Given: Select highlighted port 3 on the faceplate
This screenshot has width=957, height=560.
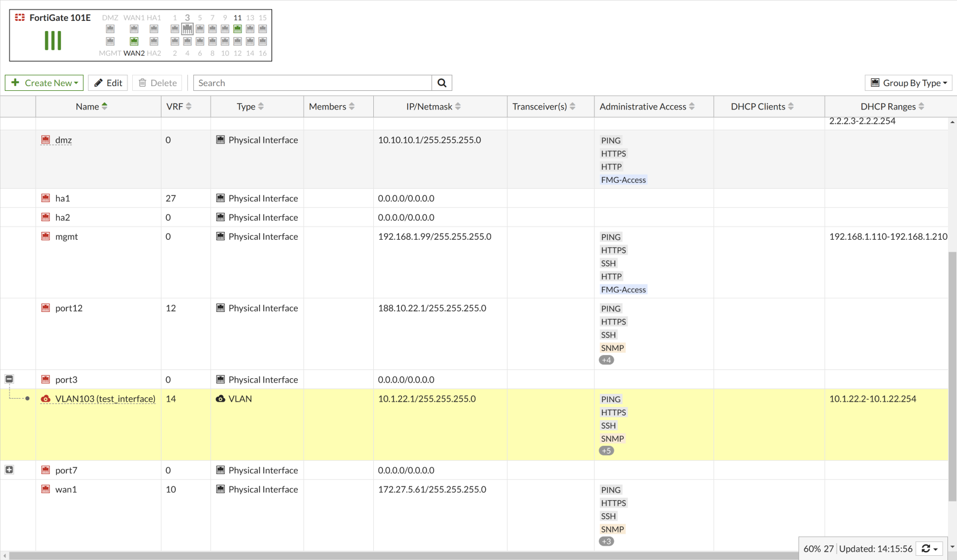Looking at the screenshot, I should tap(187, 29).
